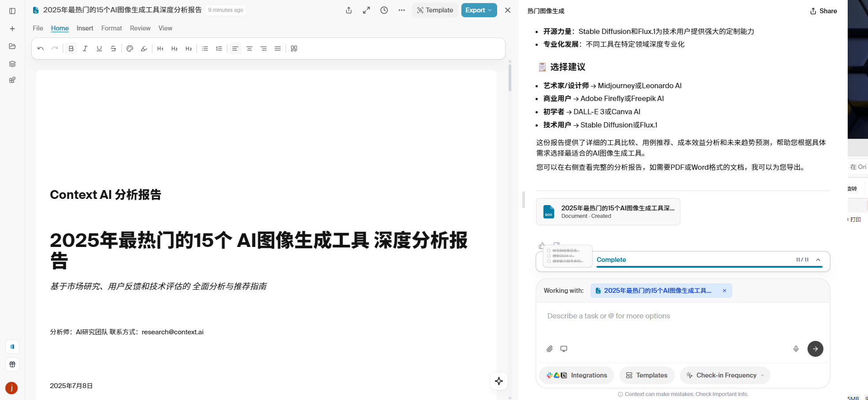Insert a bulleted list

(205, 49)
